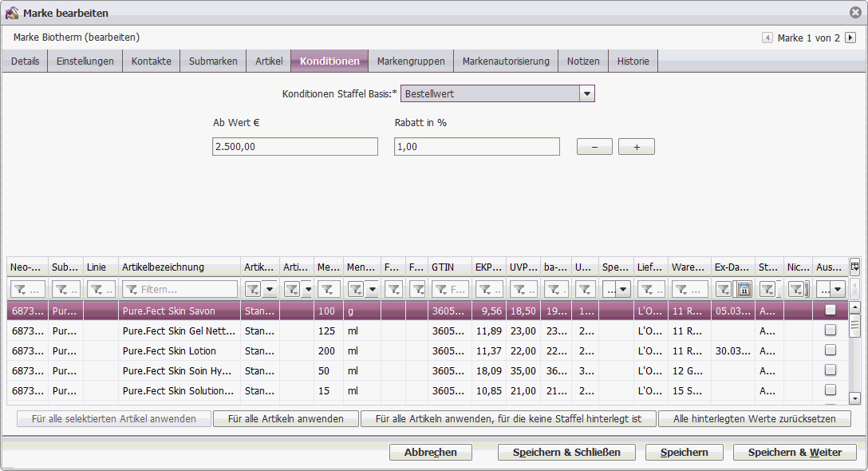Image resolution: width=868 pixels, height=471 pixels.
Task: Click the Abbrechen button
Action: click(431, 452)
